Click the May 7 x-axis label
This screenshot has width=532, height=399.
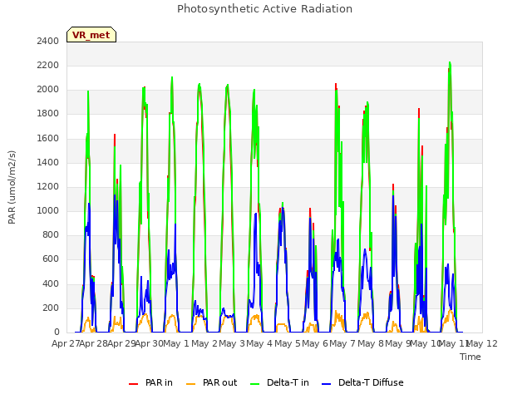click(x=342, y=344)
